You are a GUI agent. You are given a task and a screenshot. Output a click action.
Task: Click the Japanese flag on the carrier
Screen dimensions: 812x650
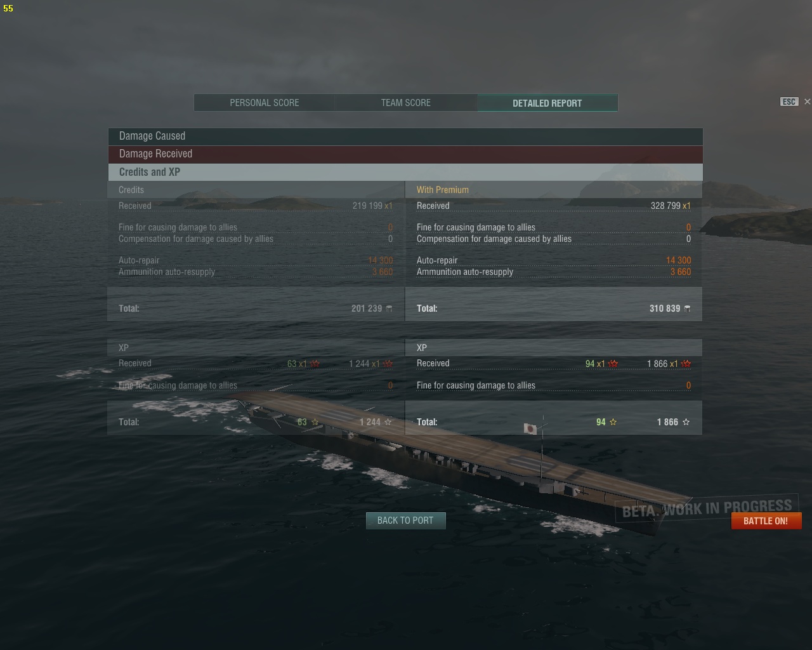[x=530, y=429]
